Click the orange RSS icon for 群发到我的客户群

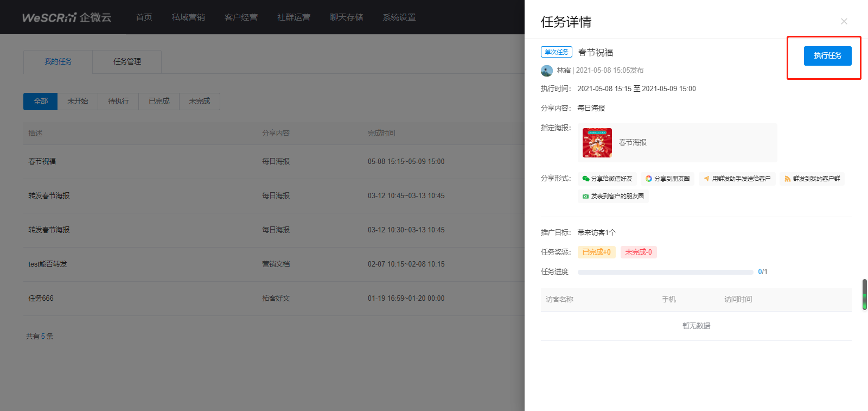point(787,179)
